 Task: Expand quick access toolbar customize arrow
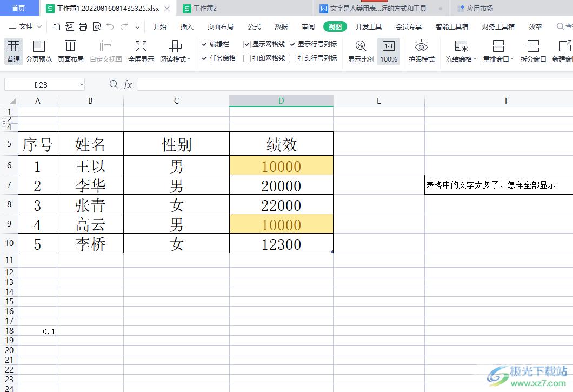pyautogui.click(x=137, y=26)
